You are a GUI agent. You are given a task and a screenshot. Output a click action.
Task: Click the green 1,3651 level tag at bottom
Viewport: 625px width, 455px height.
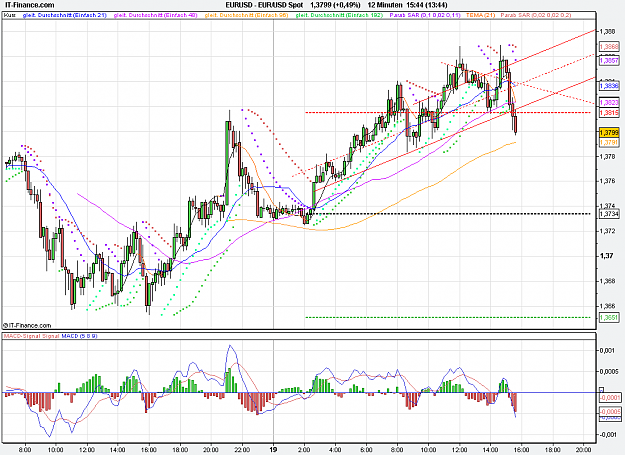tap(609, 318)
